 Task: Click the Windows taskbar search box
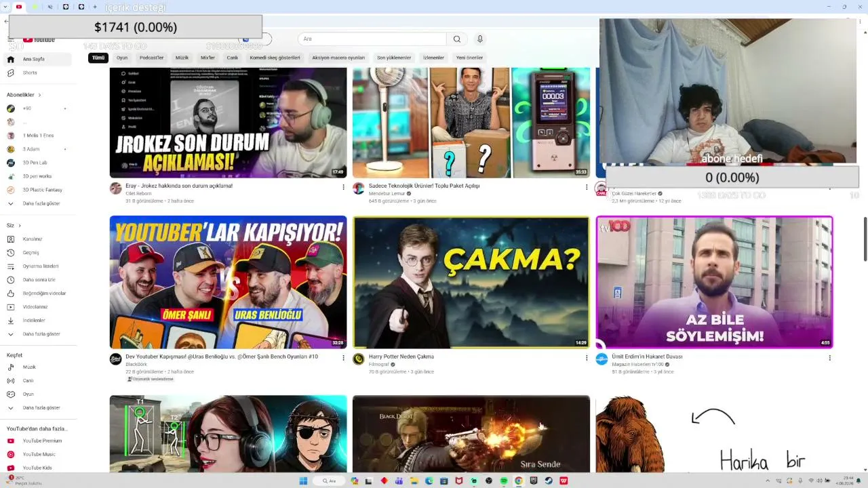[x=330, y=481]
